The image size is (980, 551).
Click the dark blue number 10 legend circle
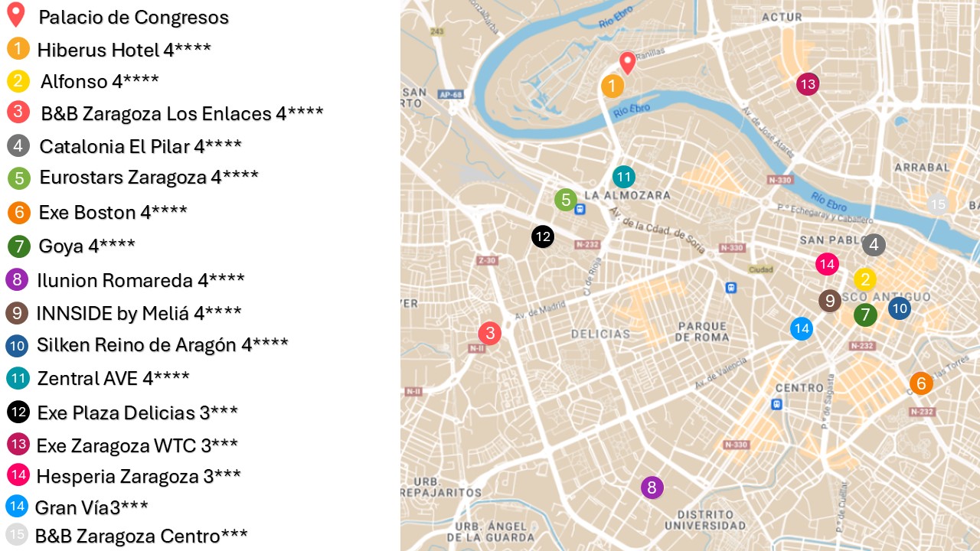(17, 346)
